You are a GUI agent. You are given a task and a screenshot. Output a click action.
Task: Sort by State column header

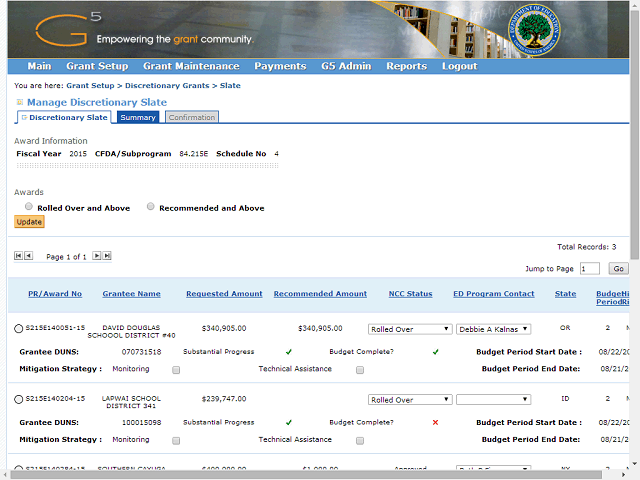[565, 294]
